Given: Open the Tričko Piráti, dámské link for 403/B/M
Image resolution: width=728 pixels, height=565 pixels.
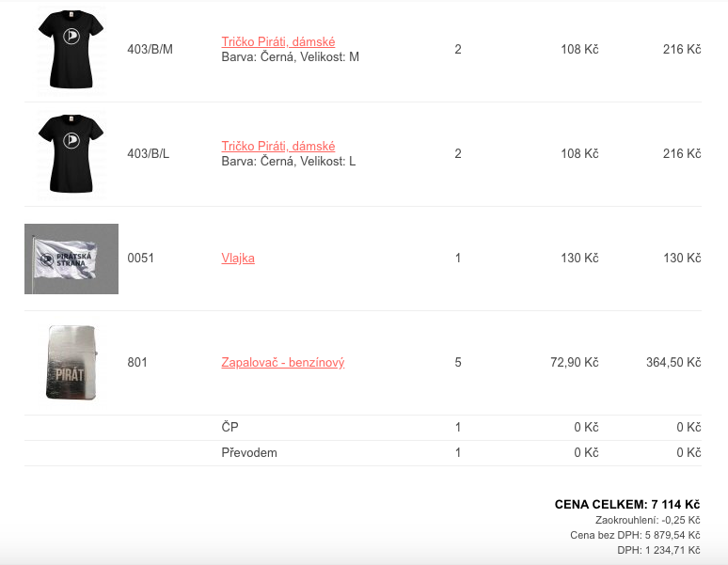Looking at the screenshot, I should [x=278, y=41].
